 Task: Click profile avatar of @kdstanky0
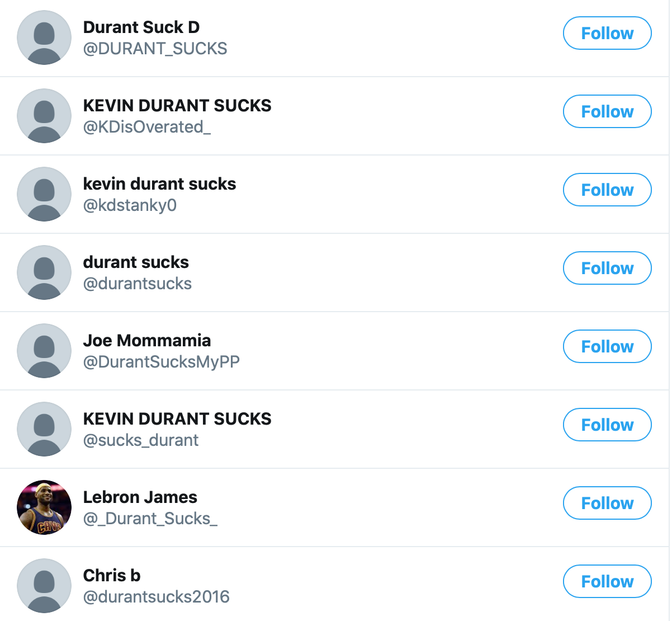tap(44, 194)
